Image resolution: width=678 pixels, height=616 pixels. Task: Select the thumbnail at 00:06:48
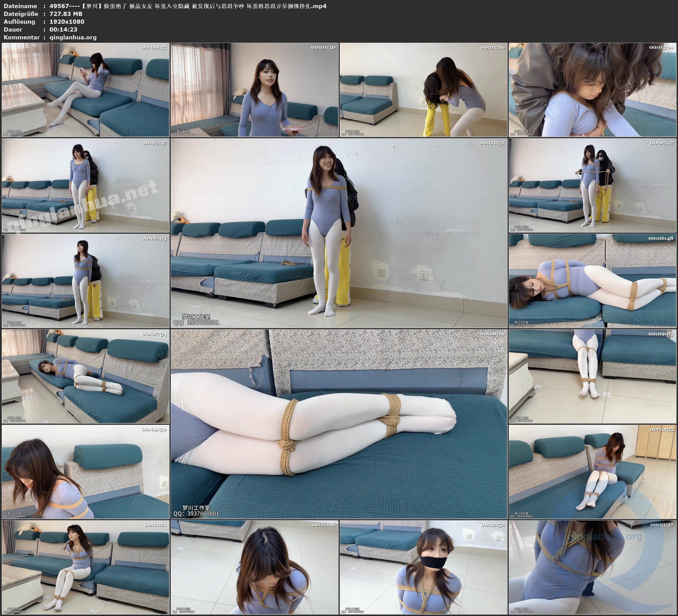(593, 280)
